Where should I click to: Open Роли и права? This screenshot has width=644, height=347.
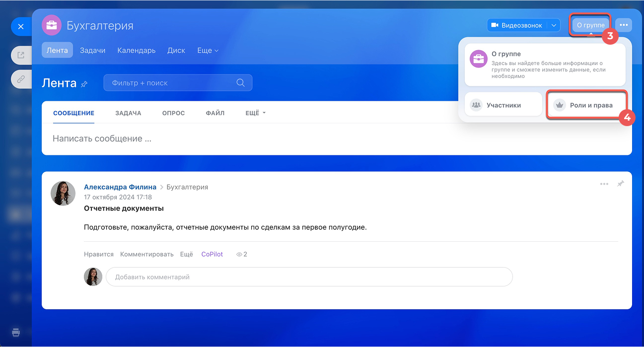586,105
